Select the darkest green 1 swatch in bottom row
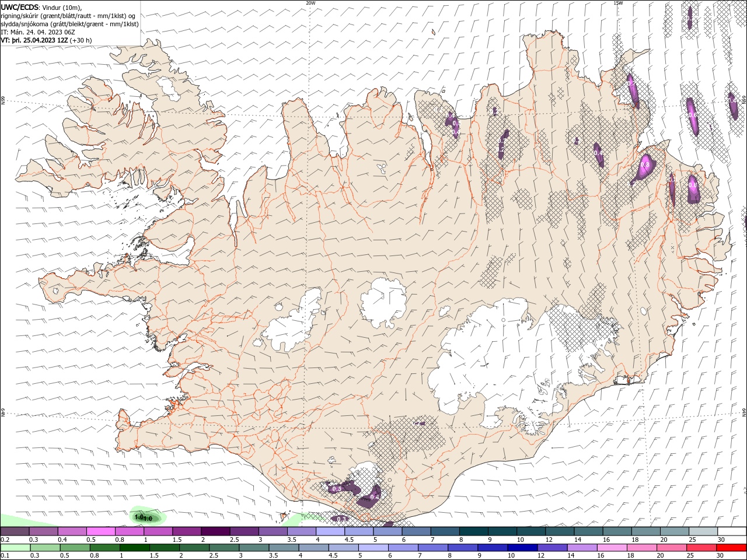The width and height of the screenshot is (747, 560). click(134, 548)
